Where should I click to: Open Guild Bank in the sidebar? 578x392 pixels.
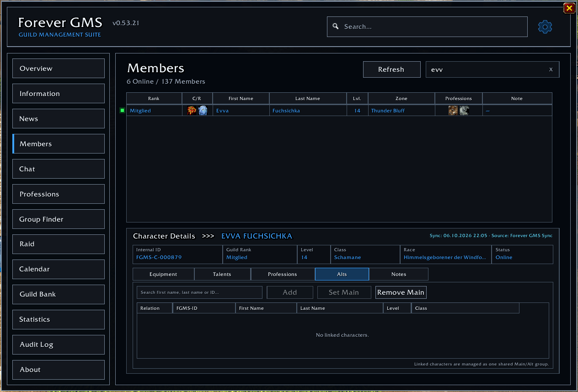click(x=59, y=294)
